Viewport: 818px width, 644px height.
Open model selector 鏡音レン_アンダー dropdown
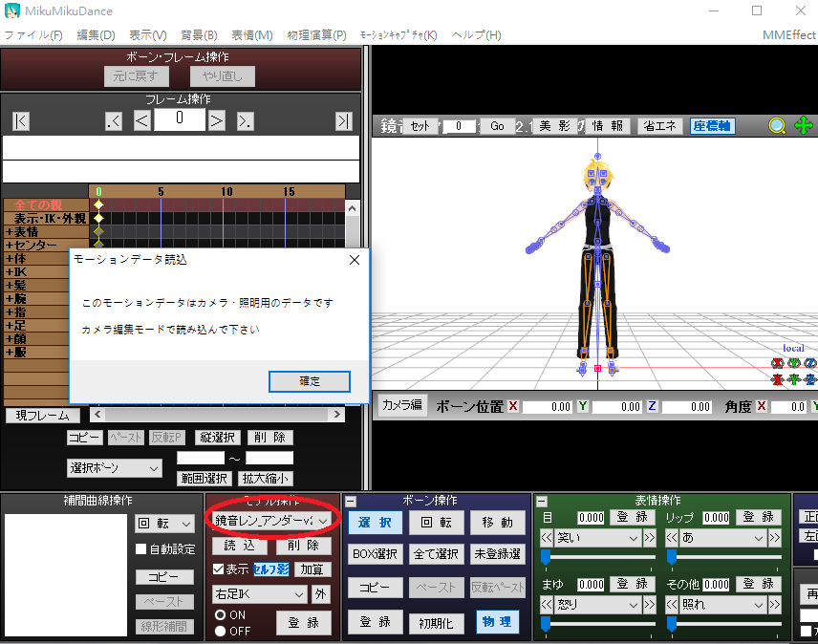(x=272, y=521)
